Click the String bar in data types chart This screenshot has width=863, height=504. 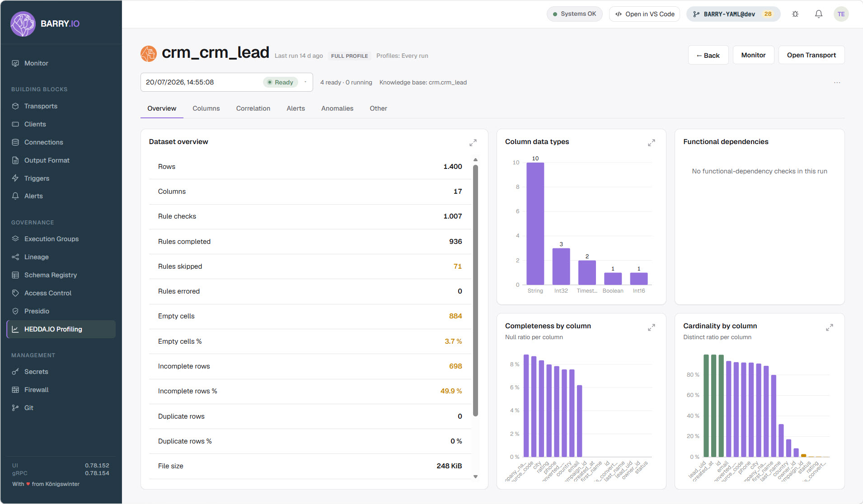535,224
